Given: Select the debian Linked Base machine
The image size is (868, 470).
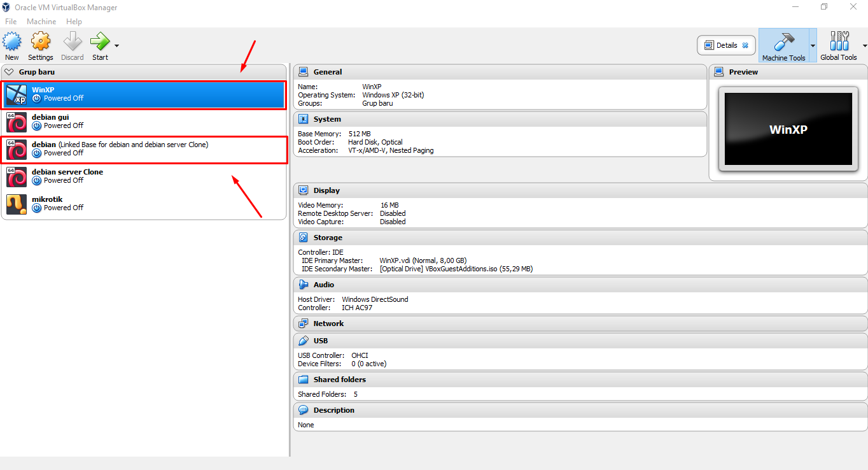Looking at the screenshot, I should tap(144, 149).
